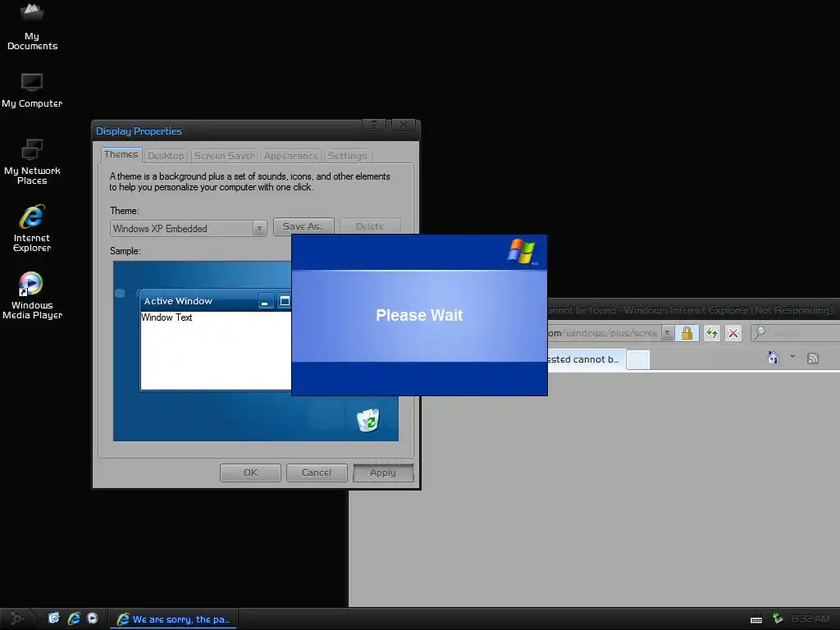
Task: Switch to 'We are sorry, the pa...' taskbar button
Action: 173,619
